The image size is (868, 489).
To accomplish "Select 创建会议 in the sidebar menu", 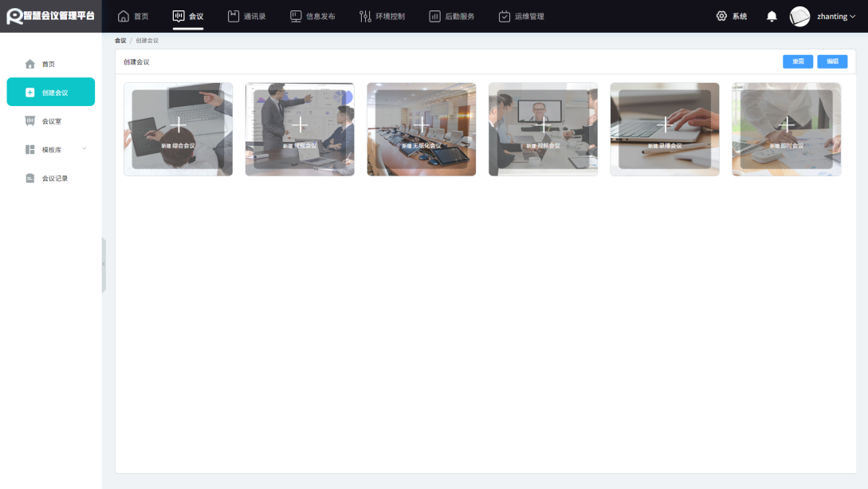I will tap(50, 92).
